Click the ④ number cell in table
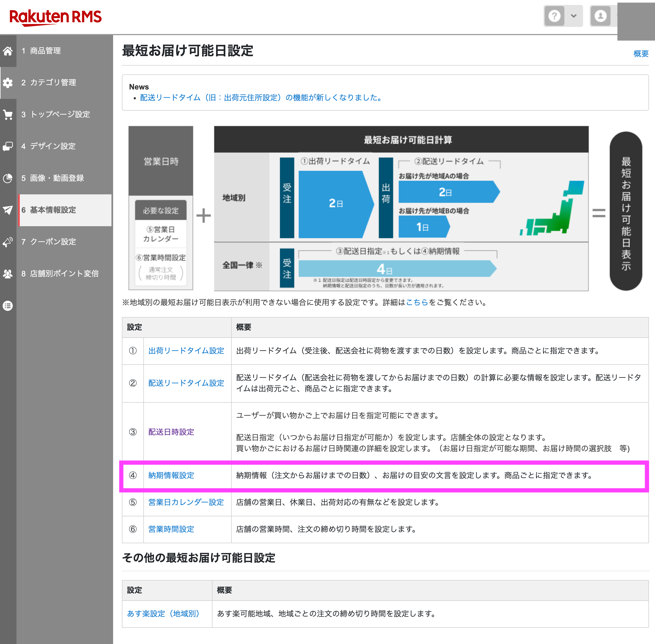Image resolution: width=655 pixels, height=644 pixels. 133,475
